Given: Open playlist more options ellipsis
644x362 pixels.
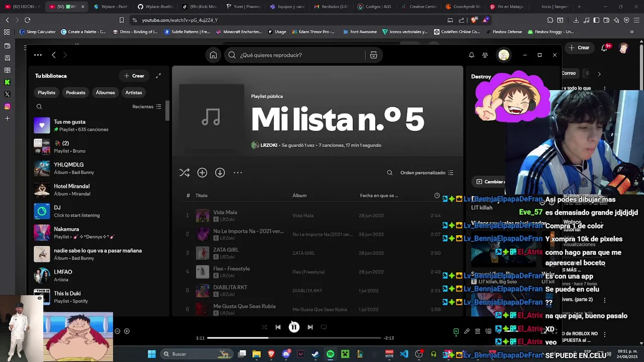Looking at the screenshot, I should (238, 172).
